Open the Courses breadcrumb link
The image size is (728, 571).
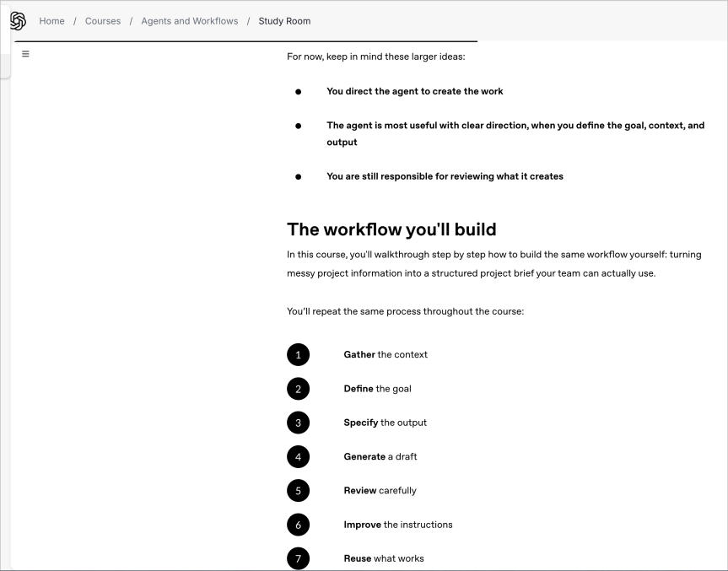click(103, 21)
